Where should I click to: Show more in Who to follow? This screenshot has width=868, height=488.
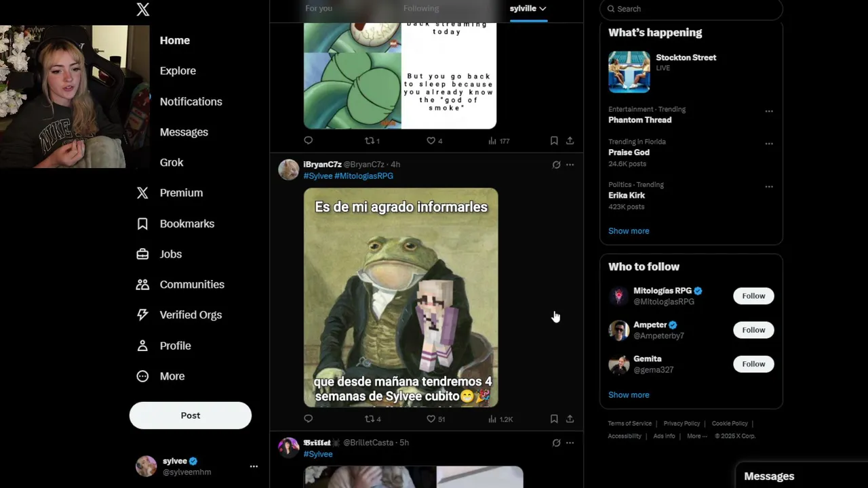[629, 395]
